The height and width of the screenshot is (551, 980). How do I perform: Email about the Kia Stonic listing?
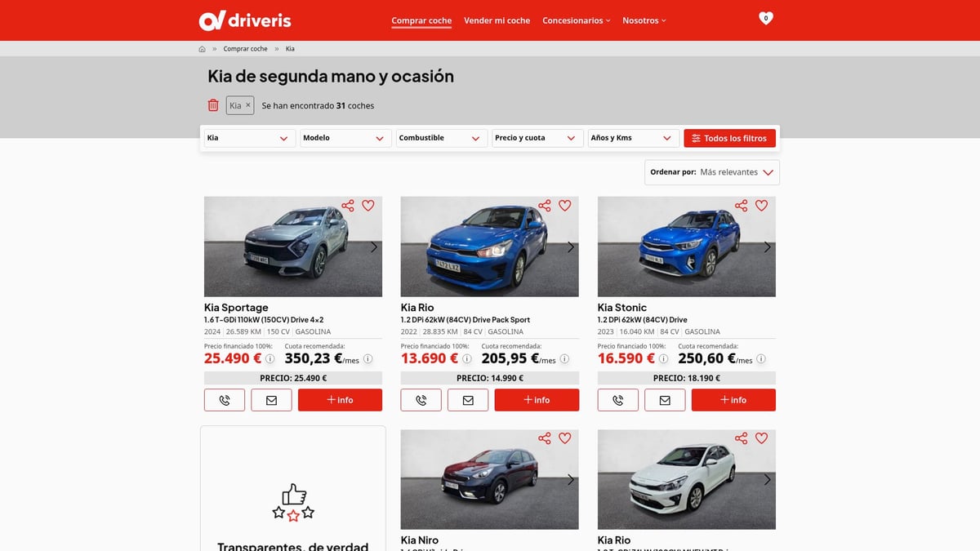point(665,400)
